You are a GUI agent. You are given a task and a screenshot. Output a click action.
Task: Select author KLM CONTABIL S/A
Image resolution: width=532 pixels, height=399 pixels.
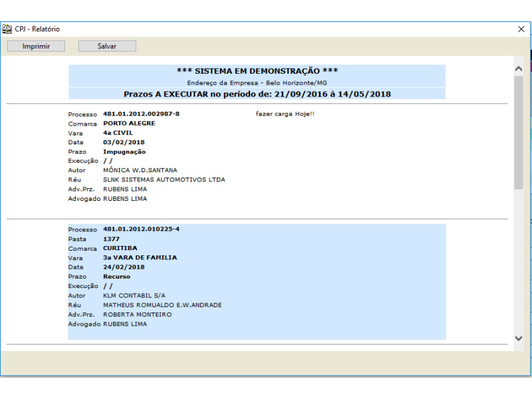click(x=134, y=295)
